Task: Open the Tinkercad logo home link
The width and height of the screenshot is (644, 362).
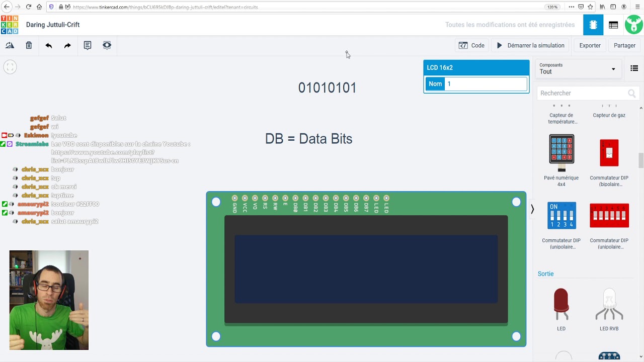Action: [x=10, y=25]
